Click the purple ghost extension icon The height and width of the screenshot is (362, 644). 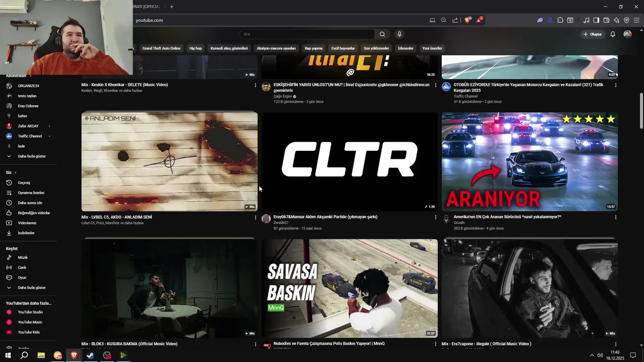coord(540,20)
